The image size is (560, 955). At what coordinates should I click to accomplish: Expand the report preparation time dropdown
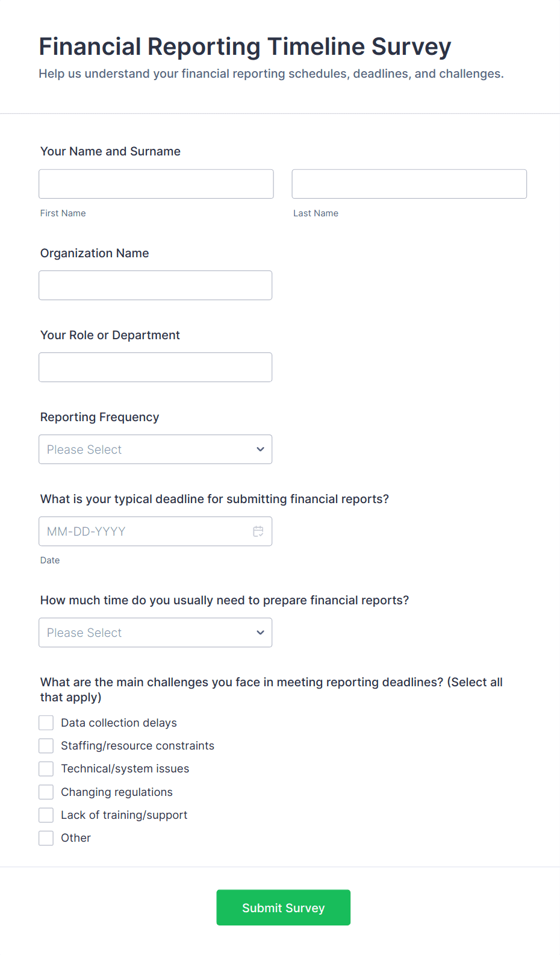click(x=155, y=633)
